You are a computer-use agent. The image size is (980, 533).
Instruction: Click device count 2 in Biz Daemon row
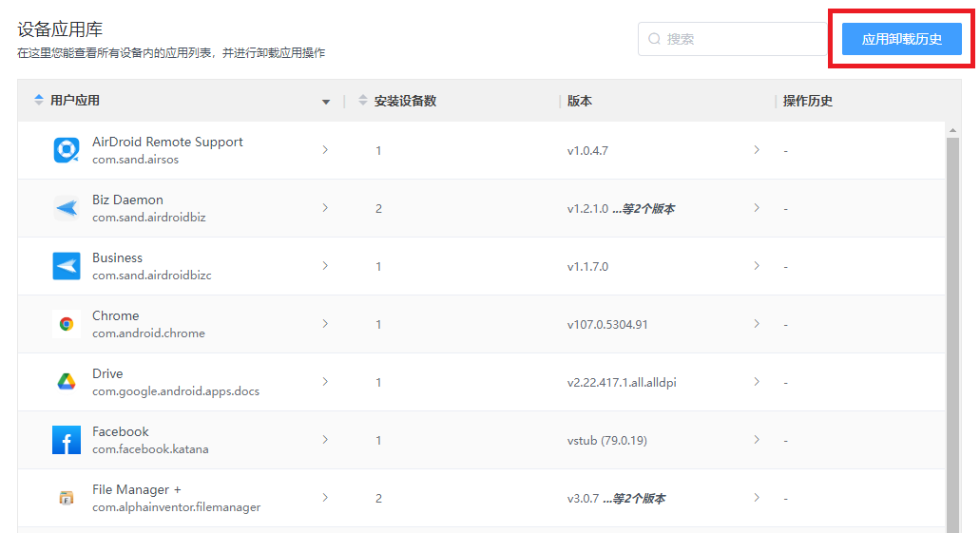378,209
